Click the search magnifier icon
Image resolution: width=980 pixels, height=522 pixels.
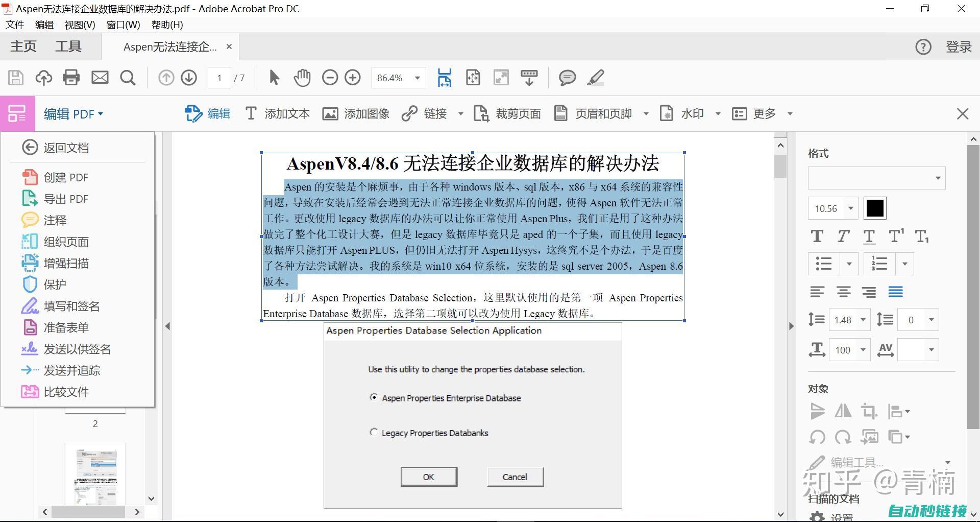tap(128, 78)
